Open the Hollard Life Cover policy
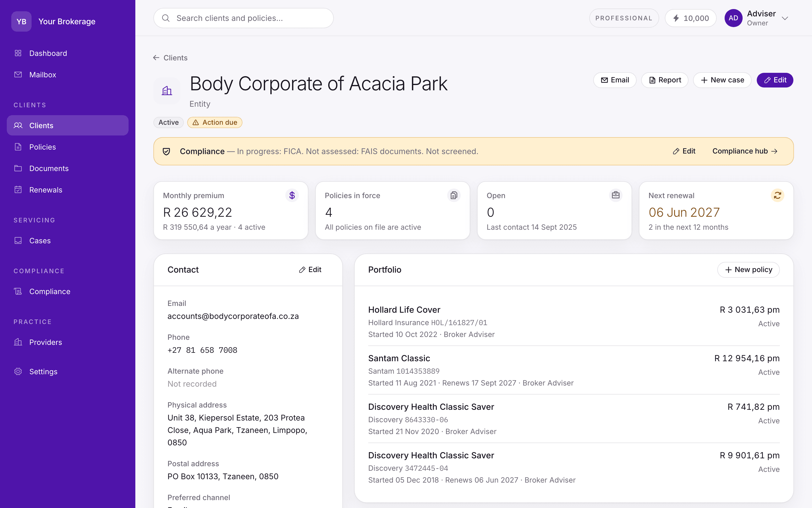 pyautogui.click(x=574, y=321)
